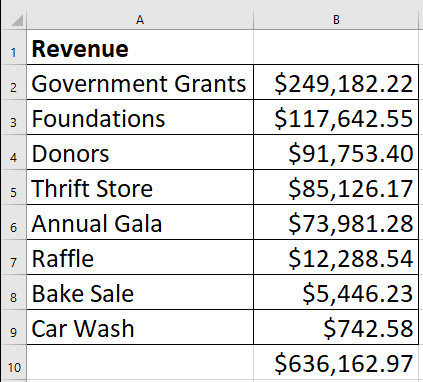Screen dimensions: 423x382
Task: Click the $636,162.97 total cell
Action: pos(336,362)
